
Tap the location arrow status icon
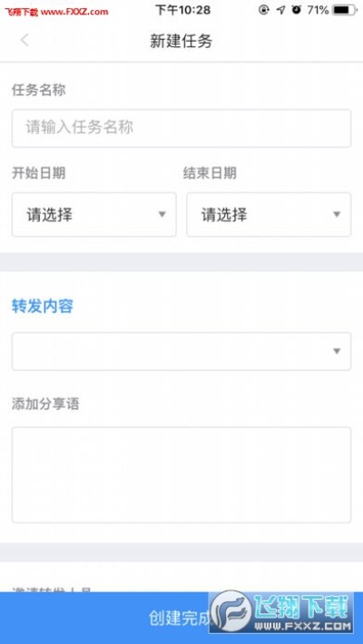coord(280,10)
